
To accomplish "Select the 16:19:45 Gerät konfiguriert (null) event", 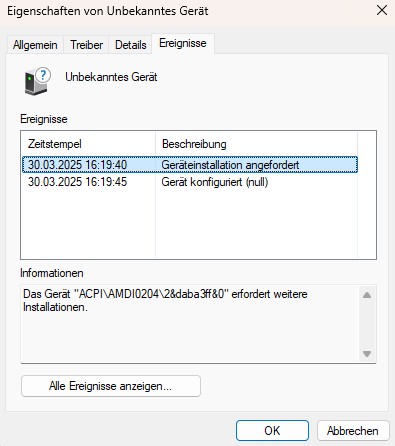I will [190, 182].
